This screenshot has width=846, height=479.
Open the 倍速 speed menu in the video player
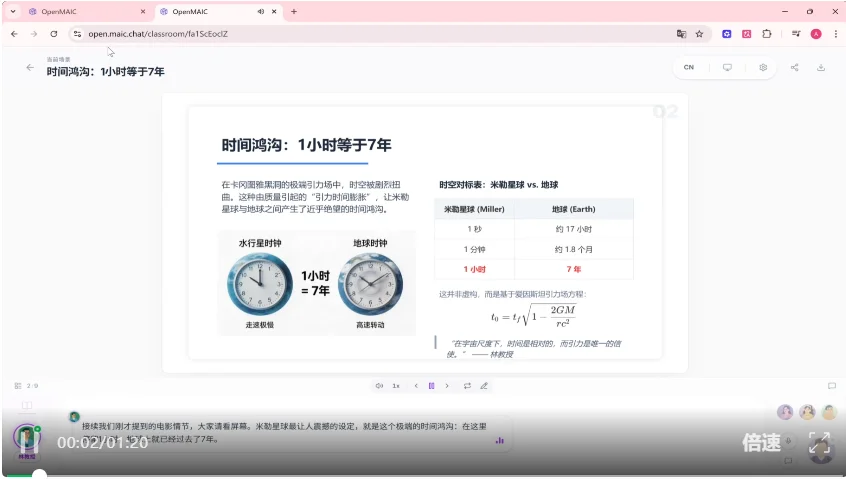tap(761, 443)
